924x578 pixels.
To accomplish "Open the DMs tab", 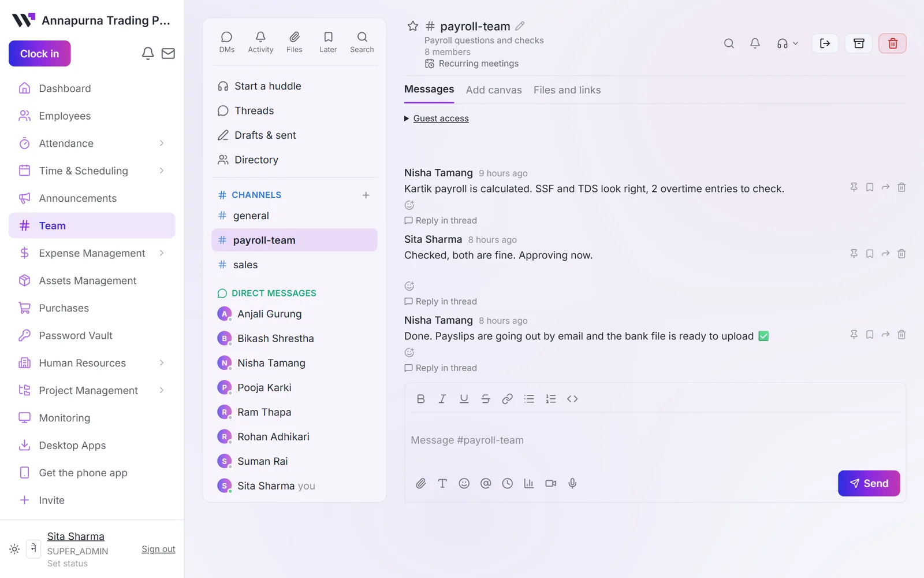I will tap(227, 42).
